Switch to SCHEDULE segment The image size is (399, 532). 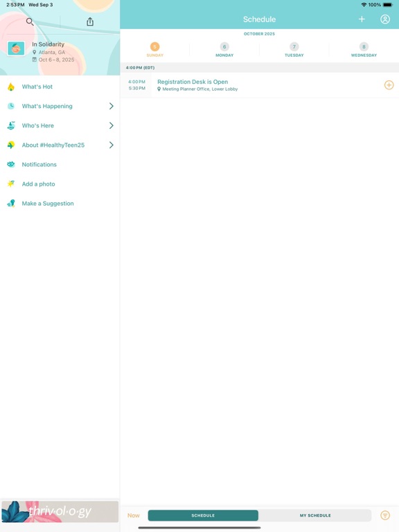[x=203, y=515]
